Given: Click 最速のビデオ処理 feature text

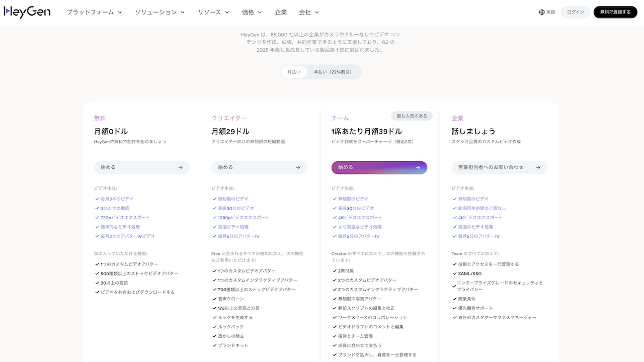Looking at the screenshot, I should tap(475, 227).
